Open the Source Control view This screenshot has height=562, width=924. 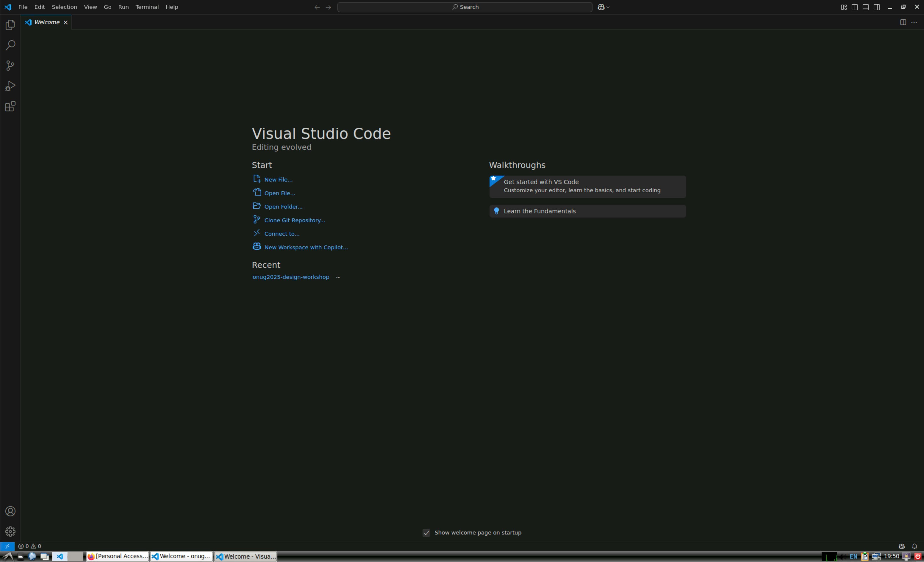[x=10, y=66]
